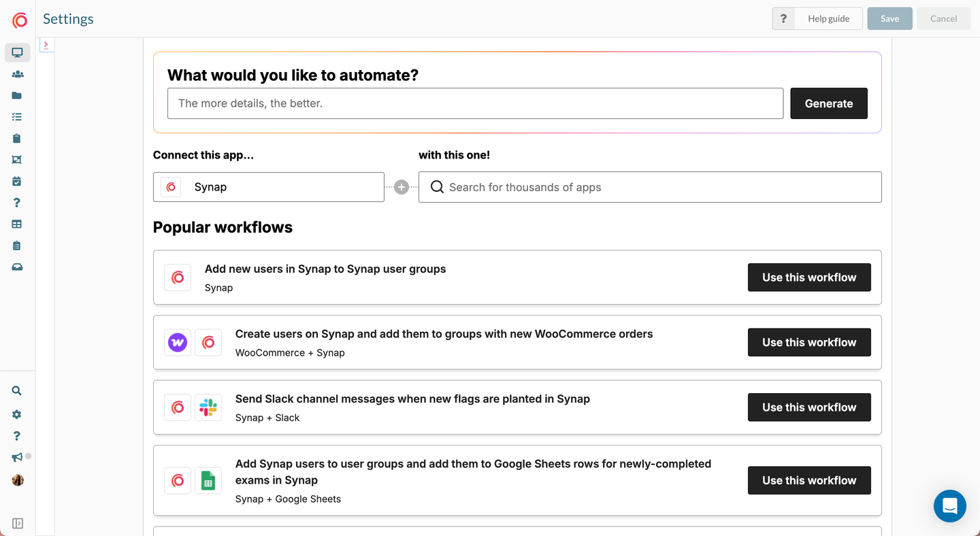Expand the pink chevron settings panel
This screenshot has width=980, height=536.
click(x=46, y=45)
